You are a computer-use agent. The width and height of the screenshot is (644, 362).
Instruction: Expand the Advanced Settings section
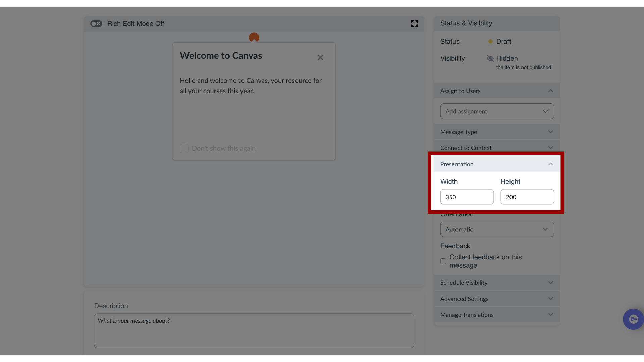[496, 298]
